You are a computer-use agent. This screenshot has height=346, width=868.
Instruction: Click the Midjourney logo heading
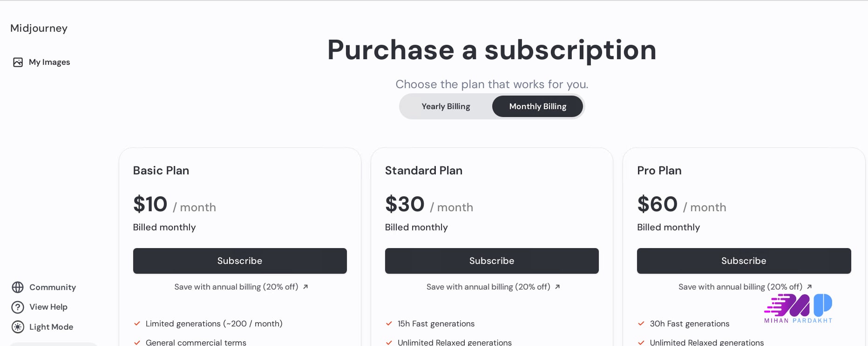[39, 28]
